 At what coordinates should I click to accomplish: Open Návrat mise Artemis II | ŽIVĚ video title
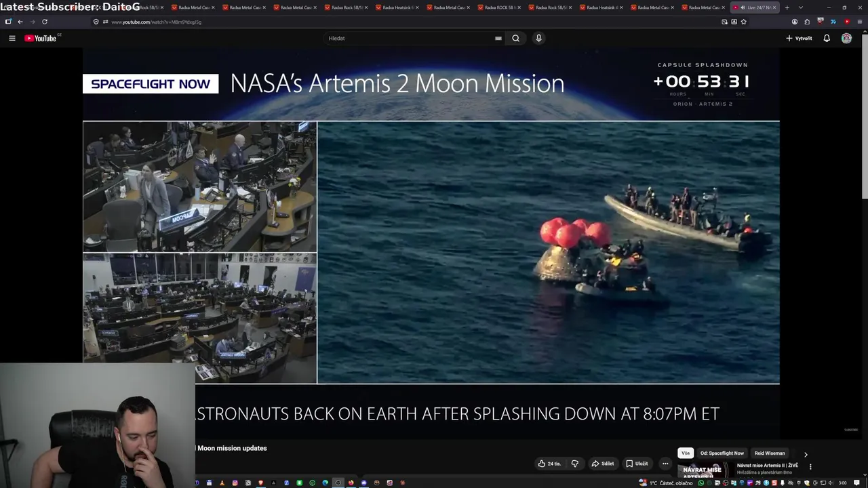tap(768, 466)
